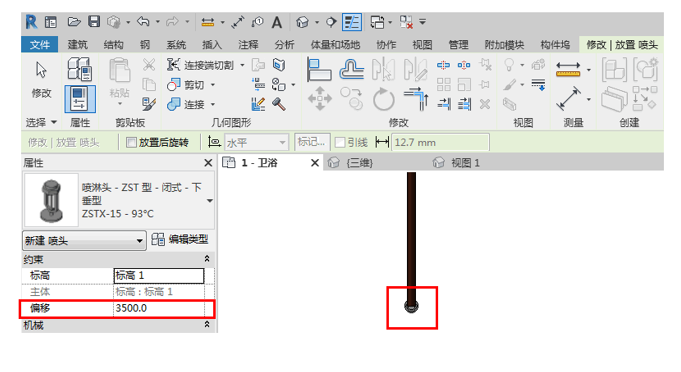This screenshot has height=372, width=681.
Task: Click the Redo arrow icon
Action: coord(172,22)
